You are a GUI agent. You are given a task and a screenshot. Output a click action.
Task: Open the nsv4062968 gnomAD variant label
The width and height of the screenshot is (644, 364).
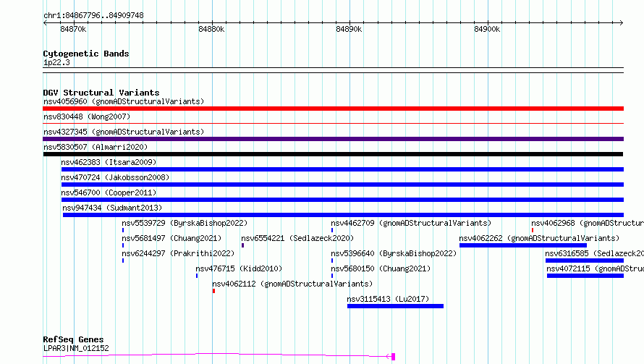coord(588,223)
